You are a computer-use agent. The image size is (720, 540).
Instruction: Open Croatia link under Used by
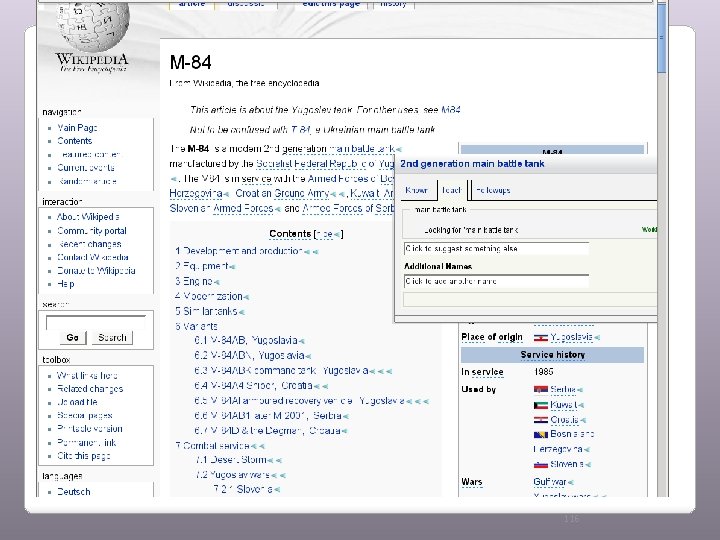click(x=564, y=420)
